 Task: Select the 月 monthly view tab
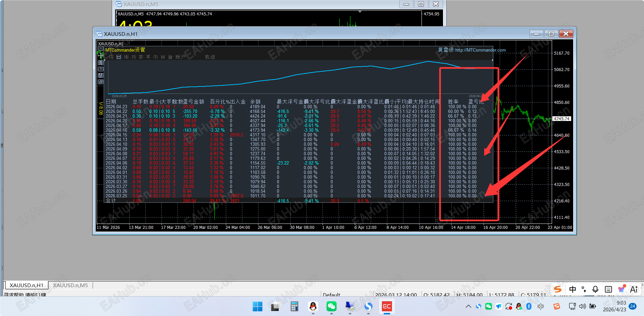click(x=134, y=57)
